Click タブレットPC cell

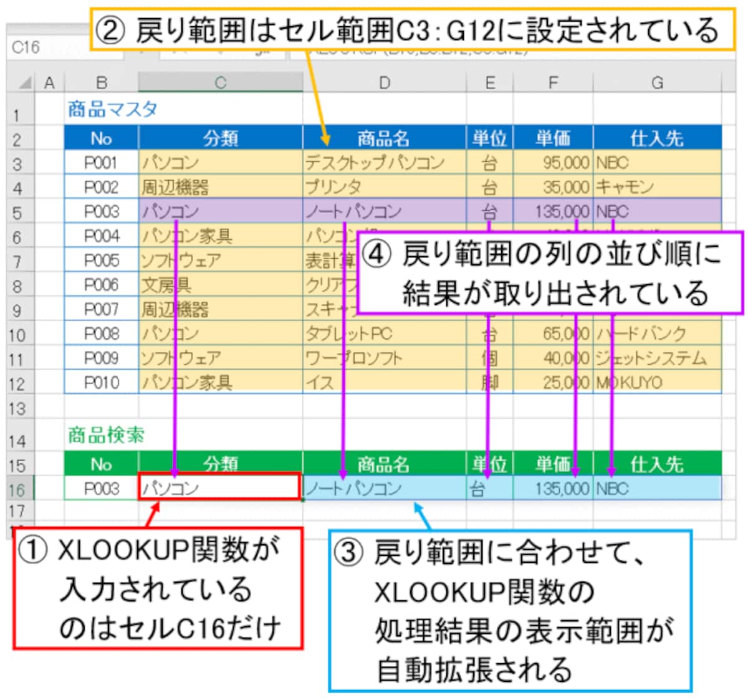click(385, 333)
